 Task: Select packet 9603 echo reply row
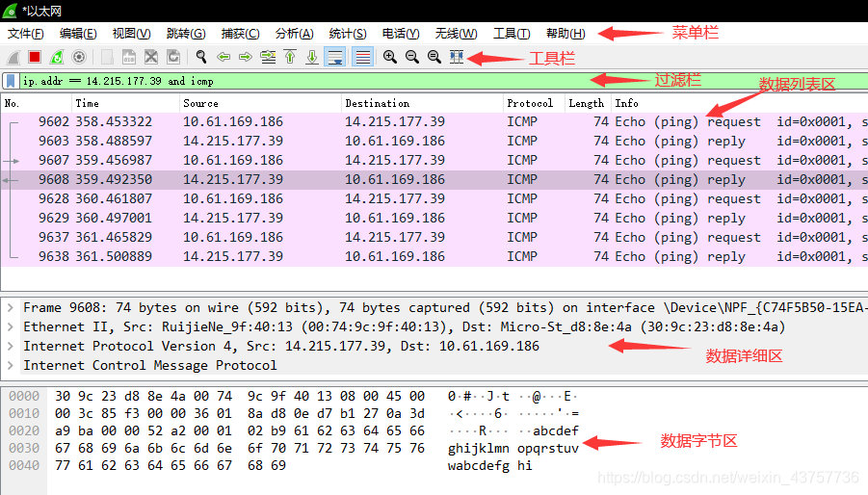[x=434, y=142]
